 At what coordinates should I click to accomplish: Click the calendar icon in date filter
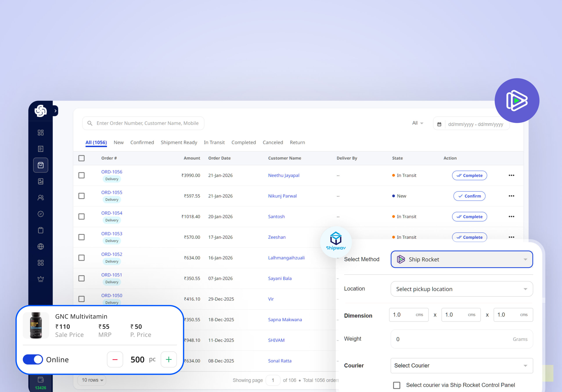point(439,124)
